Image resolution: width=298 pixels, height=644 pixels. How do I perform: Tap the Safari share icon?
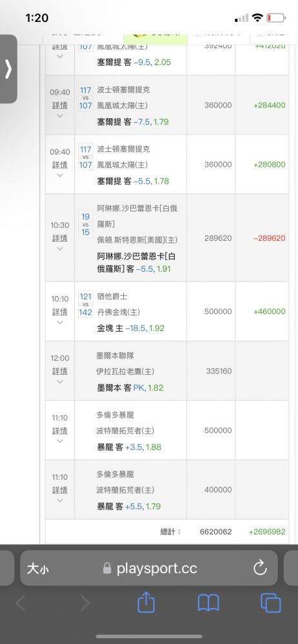146,603
